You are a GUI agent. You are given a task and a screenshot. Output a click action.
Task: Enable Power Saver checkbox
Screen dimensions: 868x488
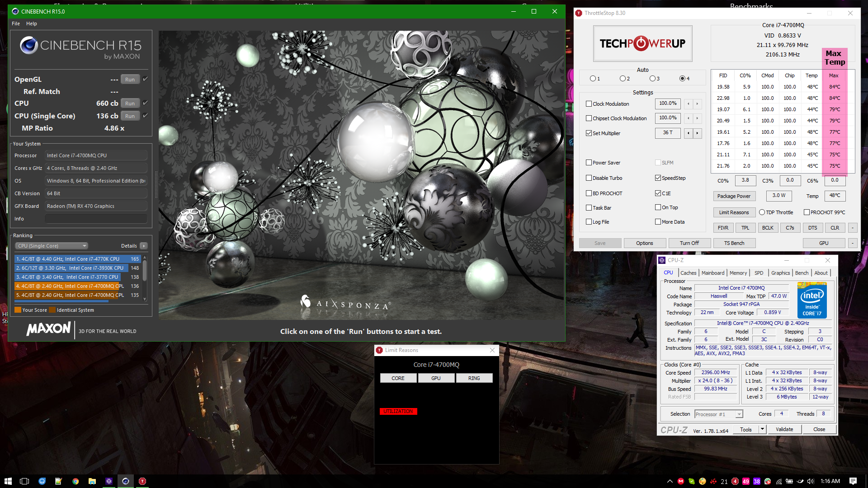tap(589, 163)
